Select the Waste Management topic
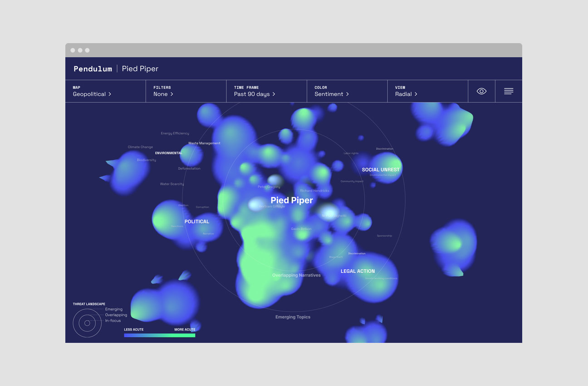 (204, 143)
